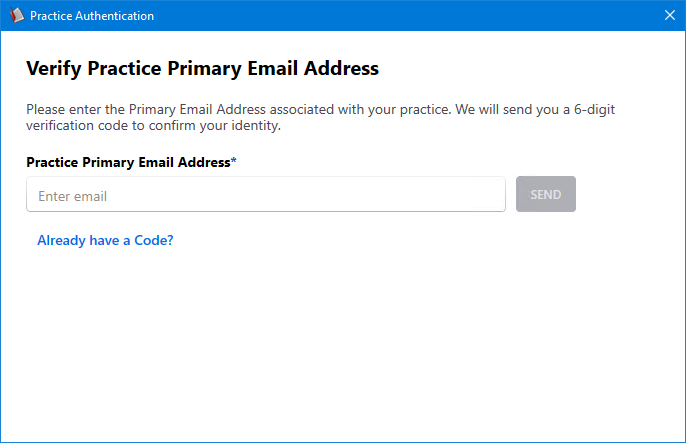Focus the Enter email input field
This screenshot has width=686, height=443.
(x=265, y=195)
